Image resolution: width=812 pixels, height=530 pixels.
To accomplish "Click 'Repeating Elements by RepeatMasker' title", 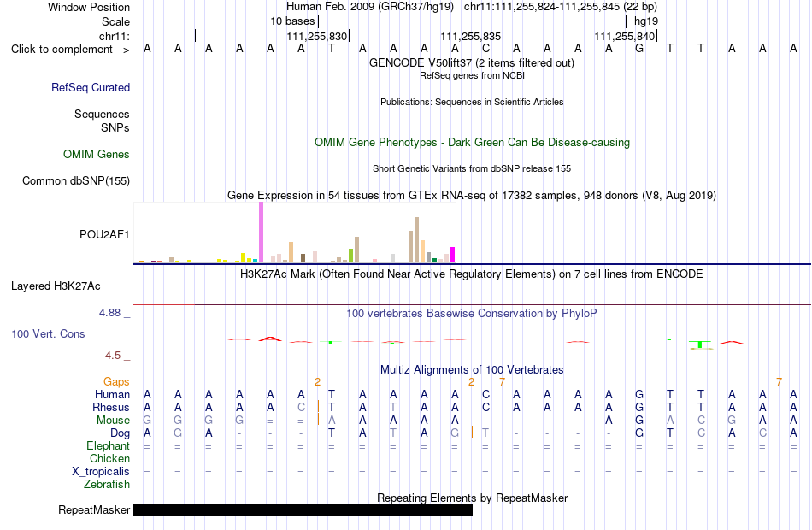I will point(472,498).
